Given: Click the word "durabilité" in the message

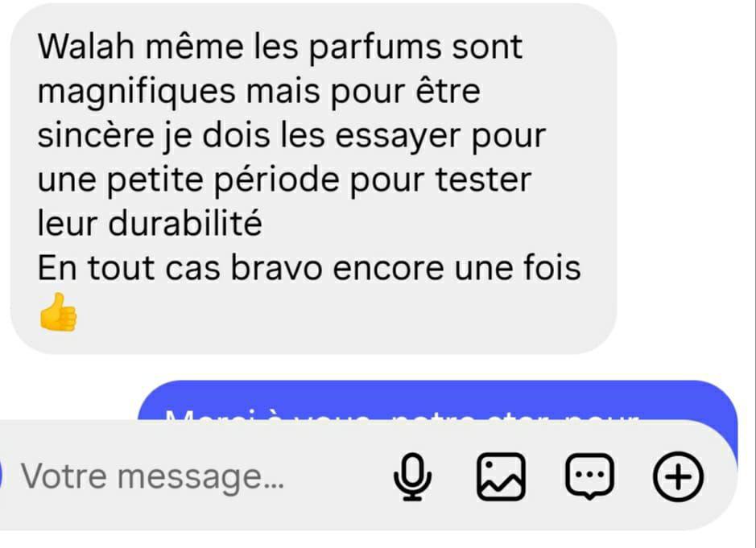Looking at the screenshot, I should click(185, 223).
